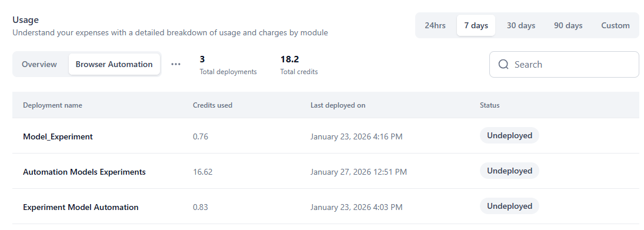Viewport: 644px width, 230px height.
Task: Select the 24hrs time range
Action: [435, 25]
